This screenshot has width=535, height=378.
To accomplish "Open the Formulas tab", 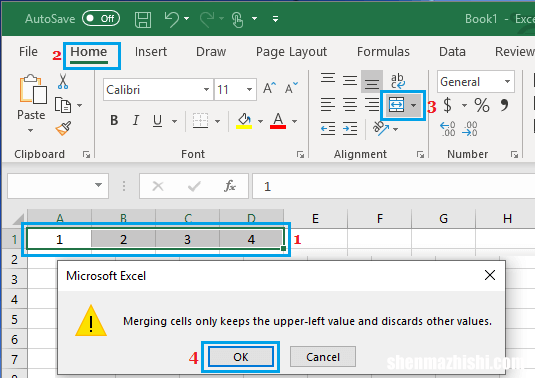I will point(383,52).
